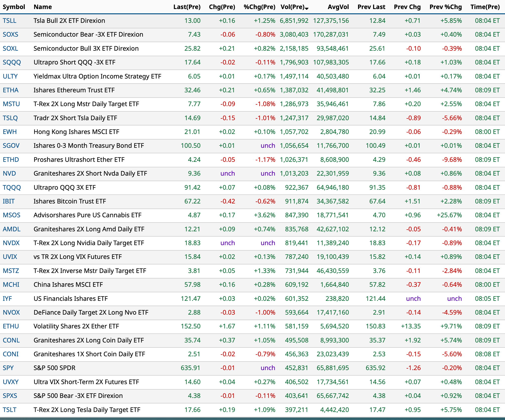
Task: Open the SOXS symbol link
Action: [11, 34]
